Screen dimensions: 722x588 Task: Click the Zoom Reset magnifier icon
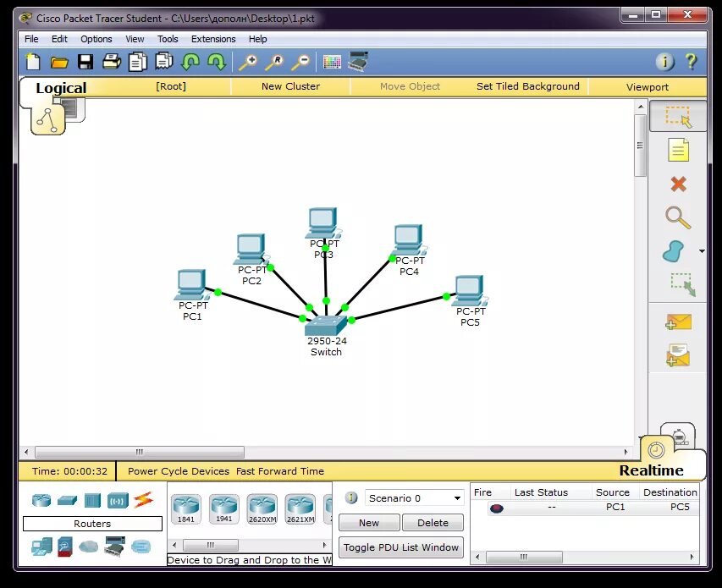(x=274, y=62)
